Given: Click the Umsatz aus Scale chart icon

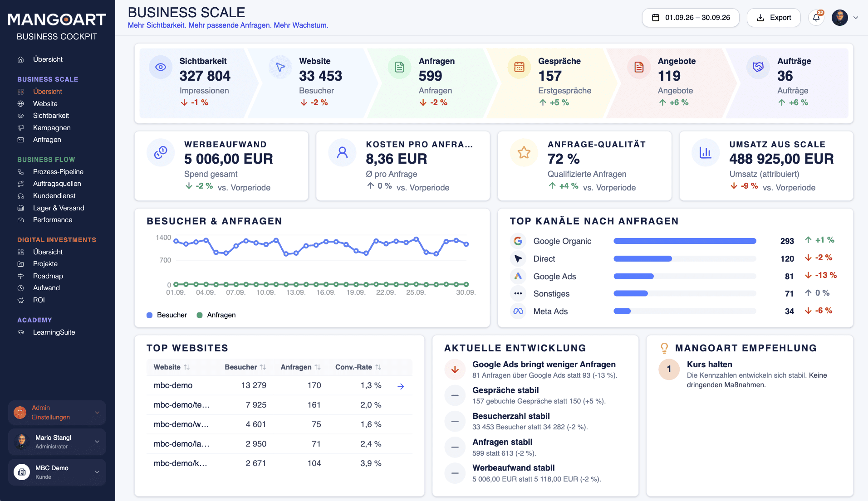Looking at the screenshot, I should pyautogui.click(x=706, y=152).
